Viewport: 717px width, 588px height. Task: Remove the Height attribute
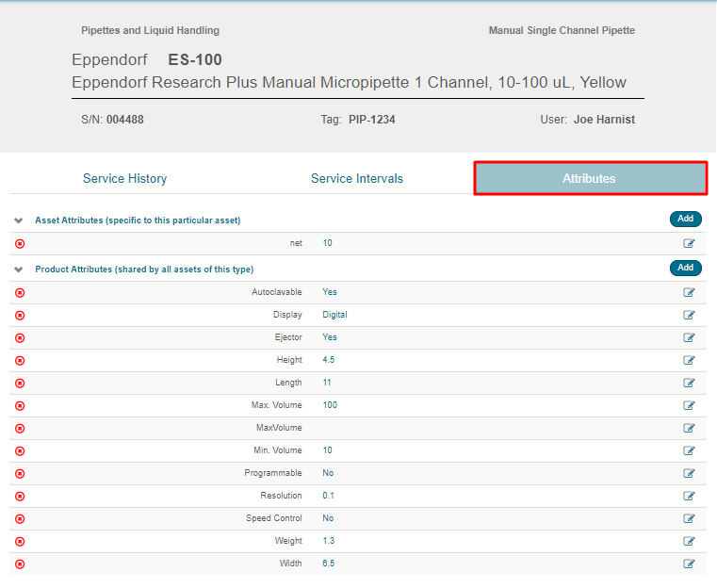pos(20,361)
